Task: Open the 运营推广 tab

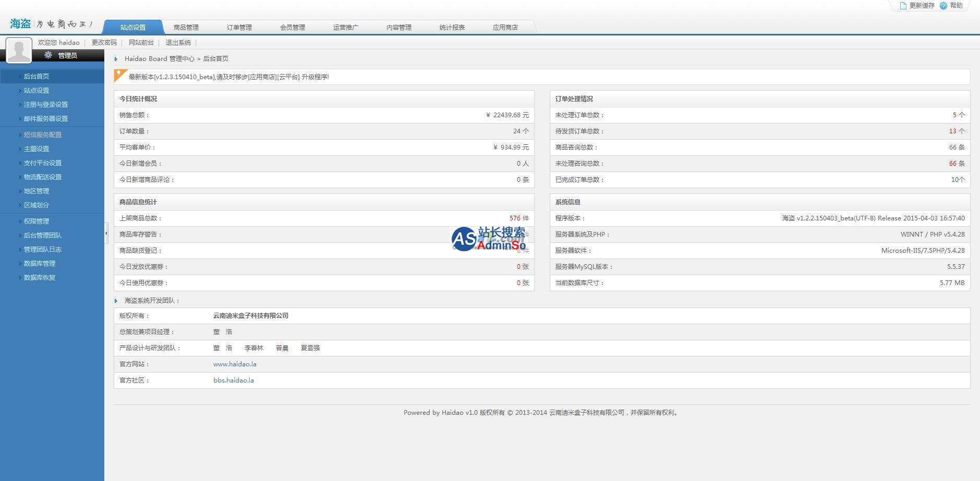Action: point(346,28)
